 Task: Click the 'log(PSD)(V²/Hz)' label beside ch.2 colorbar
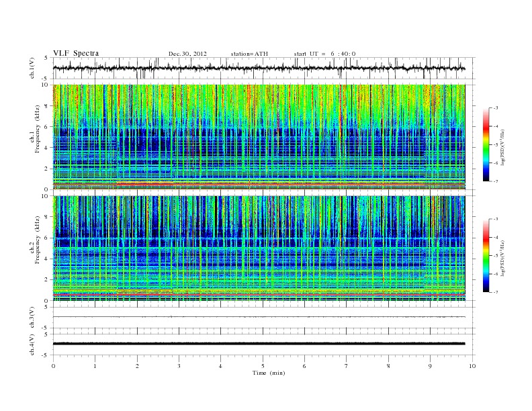(x=502, y=258)
